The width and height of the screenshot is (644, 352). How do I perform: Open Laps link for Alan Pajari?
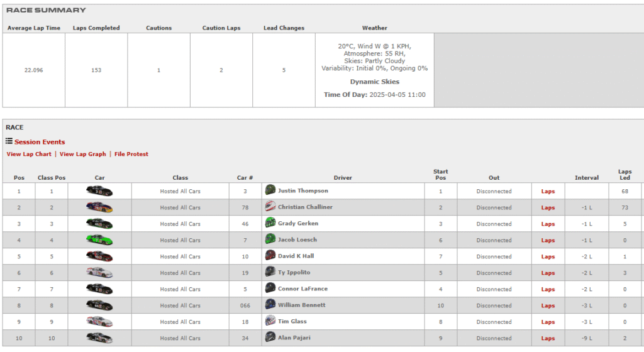548,338
